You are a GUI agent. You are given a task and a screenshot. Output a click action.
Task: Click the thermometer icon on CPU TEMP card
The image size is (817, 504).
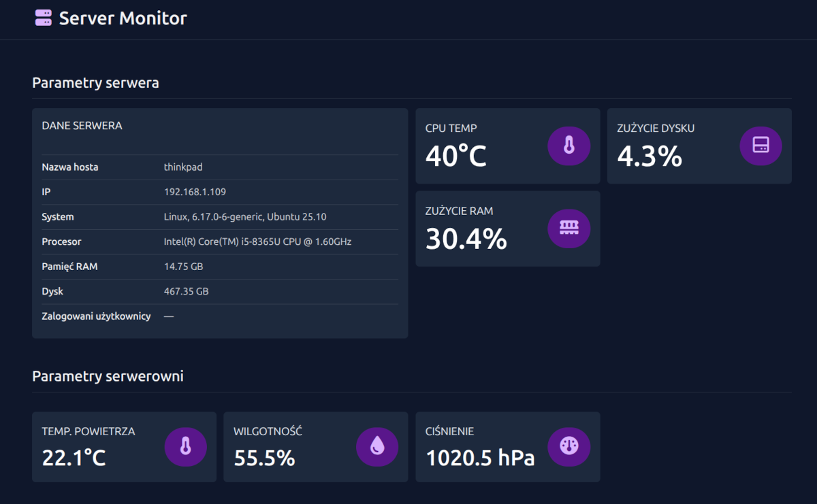[x=569, y=146]
